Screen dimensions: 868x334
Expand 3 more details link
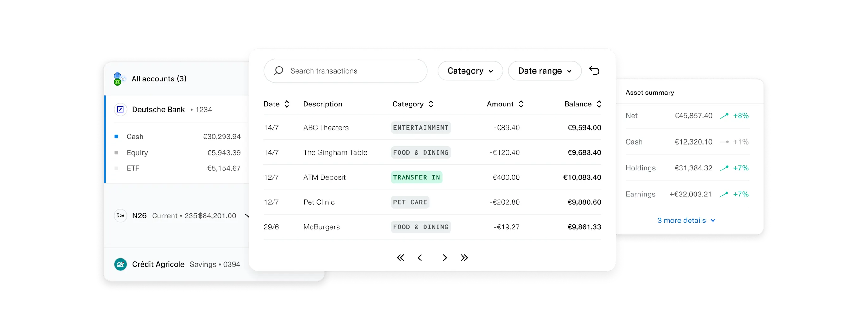pyautogui.click(x=686, y=221)
